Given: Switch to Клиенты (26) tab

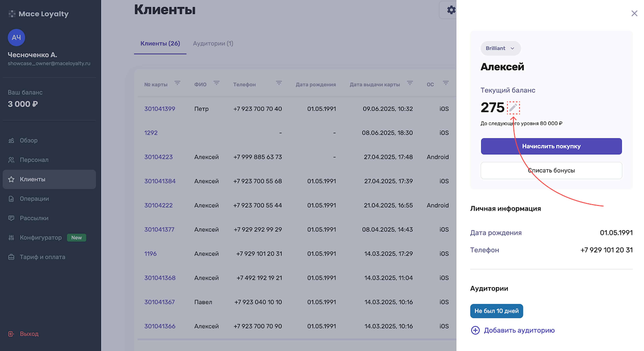Looking at the screenshot, I should 160,43.
